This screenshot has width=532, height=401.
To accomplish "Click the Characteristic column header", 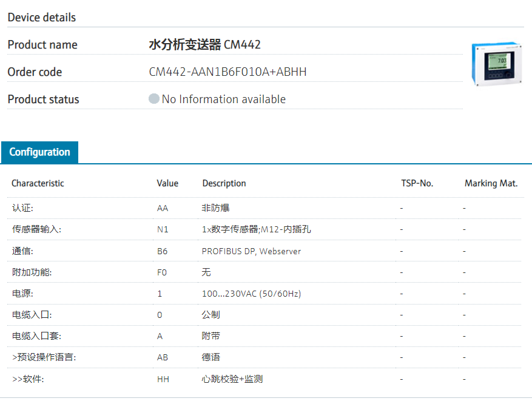I will click(x=38, y=183).
